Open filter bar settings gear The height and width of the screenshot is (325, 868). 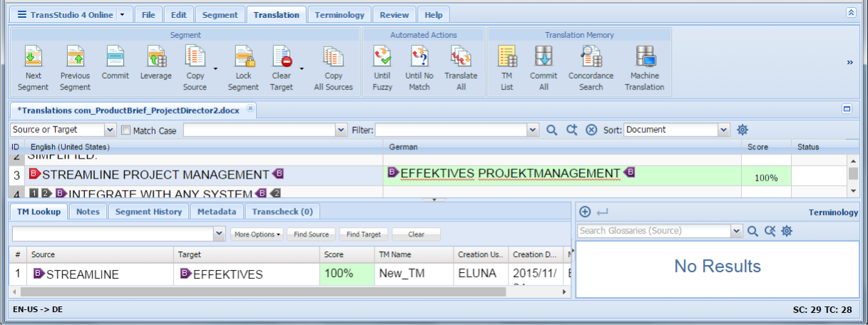(742, 130)
